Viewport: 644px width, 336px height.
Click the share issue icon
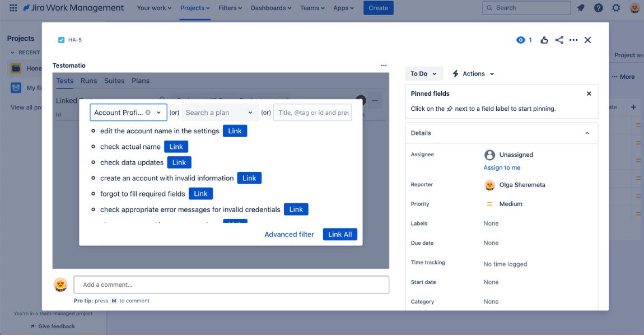559,40
